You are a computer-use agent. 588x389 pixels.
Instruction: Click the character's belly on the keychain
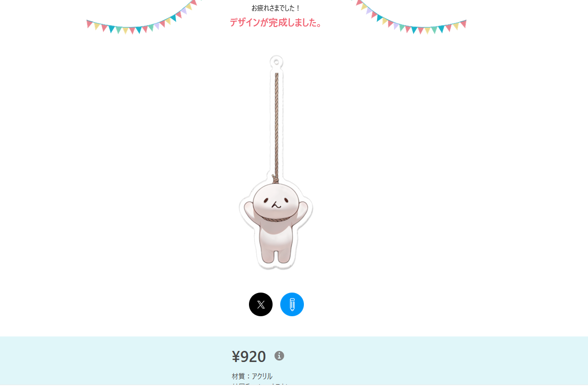[x=276, y=236]
